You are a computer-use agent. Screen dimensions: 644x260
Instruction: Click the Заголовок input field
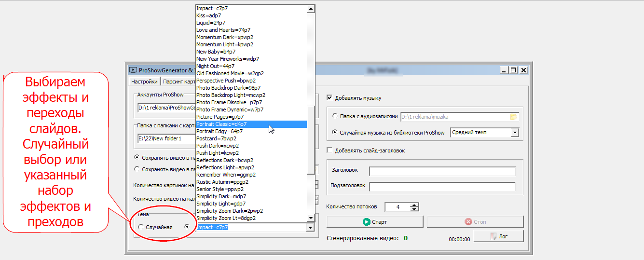[442, 171]
